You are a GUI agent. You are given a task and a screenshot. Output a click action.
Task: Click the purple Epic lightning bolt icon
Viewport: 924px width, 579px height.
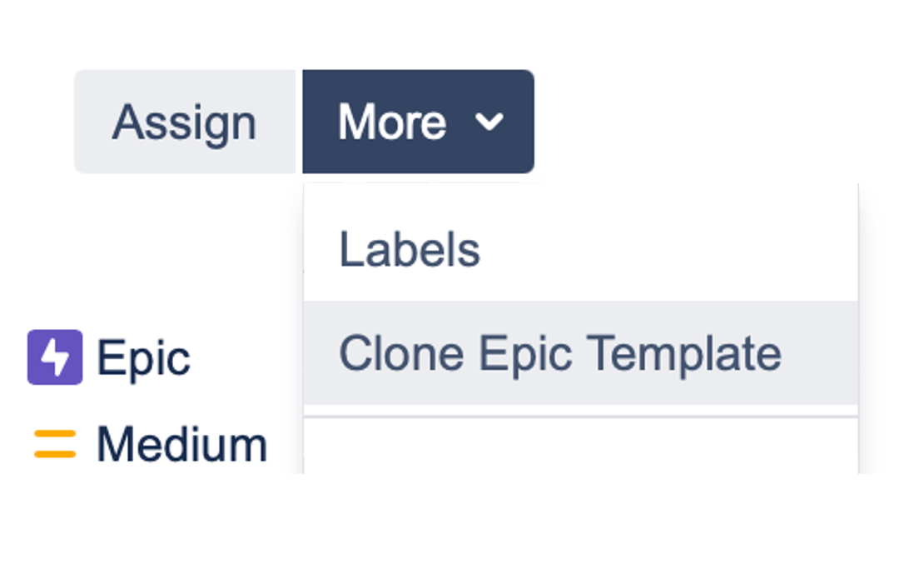55,357
